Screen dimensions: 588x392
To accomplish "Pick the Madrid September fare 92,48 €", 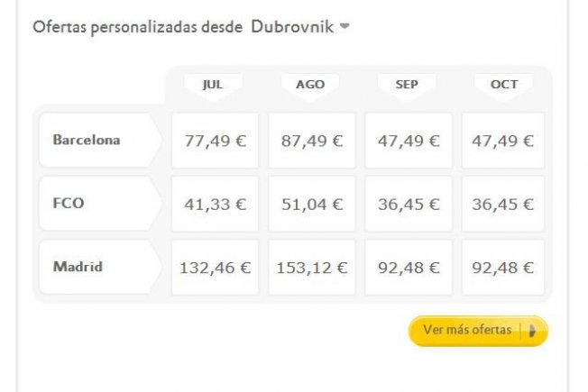I will [x=409, y=268].
